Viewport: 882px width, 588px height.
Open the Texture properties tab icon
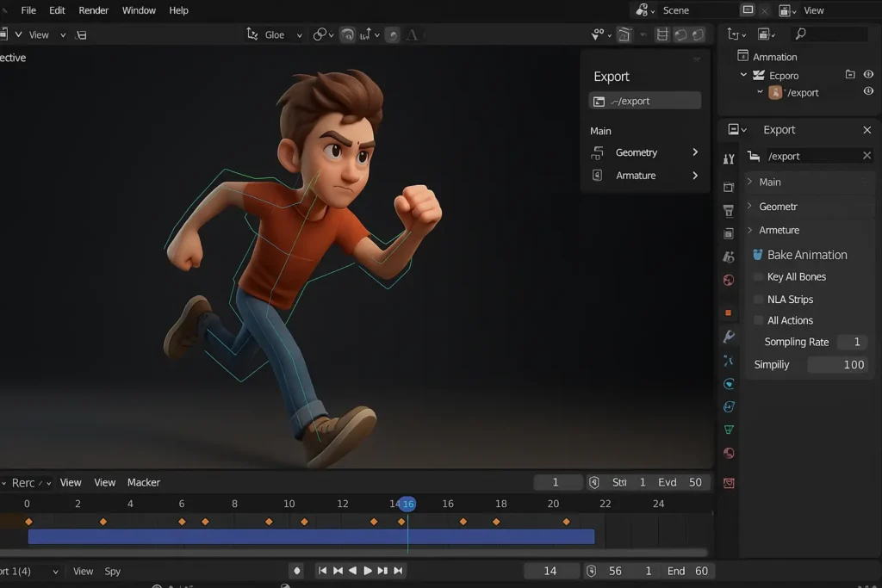coord(729,483)
